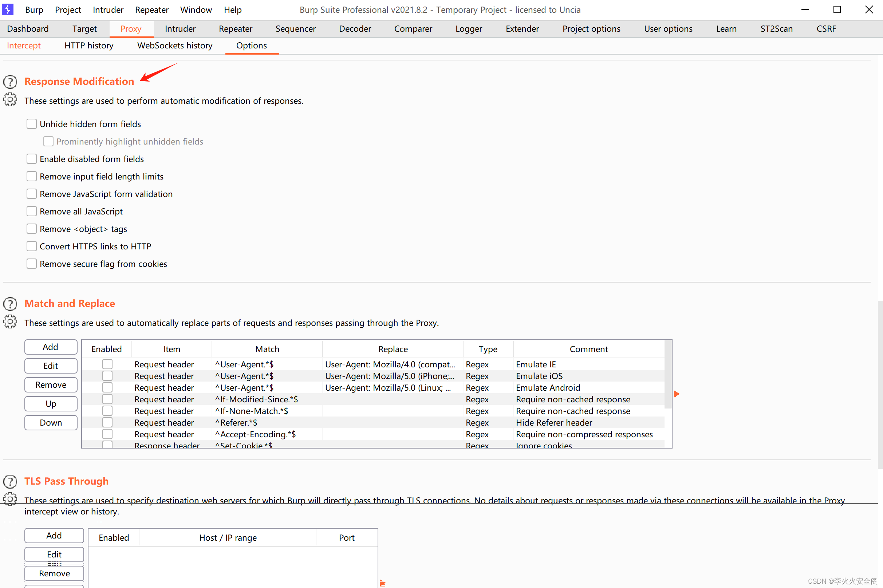The image size is (883, 588).
Task: Enable the Emulate iOS rule checkbox
Action: pos(108,376)
